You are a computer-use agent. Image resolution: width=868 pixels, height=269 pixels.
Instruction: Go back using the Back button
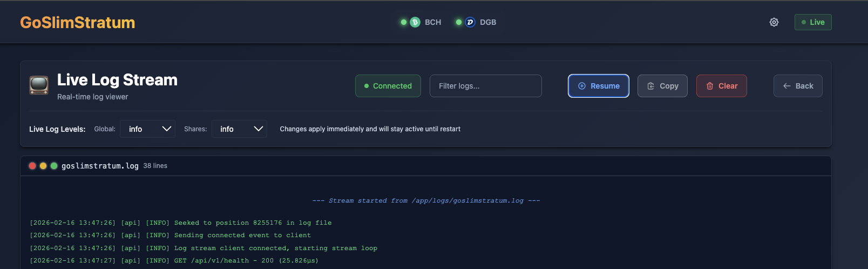click(x=797, y=86)
